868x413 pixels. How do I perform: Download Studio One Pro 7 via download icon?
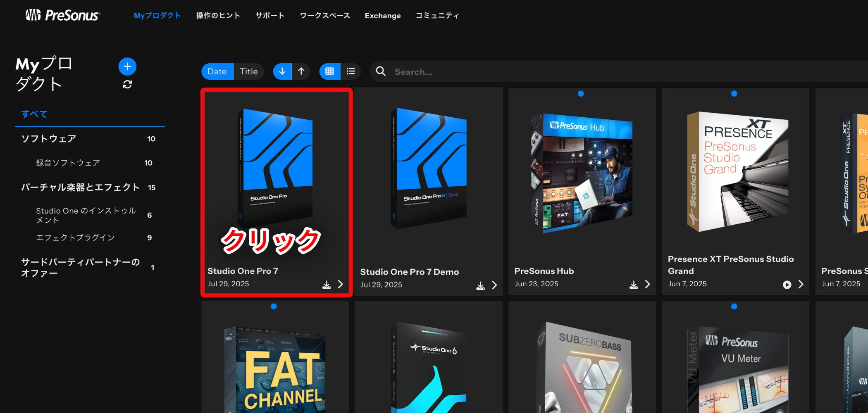tap(327, 285)
